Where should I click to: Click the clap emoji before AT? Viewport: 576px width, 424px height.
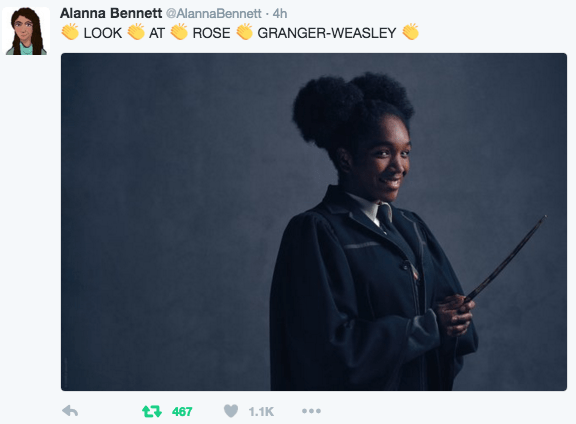click(136, 32)
